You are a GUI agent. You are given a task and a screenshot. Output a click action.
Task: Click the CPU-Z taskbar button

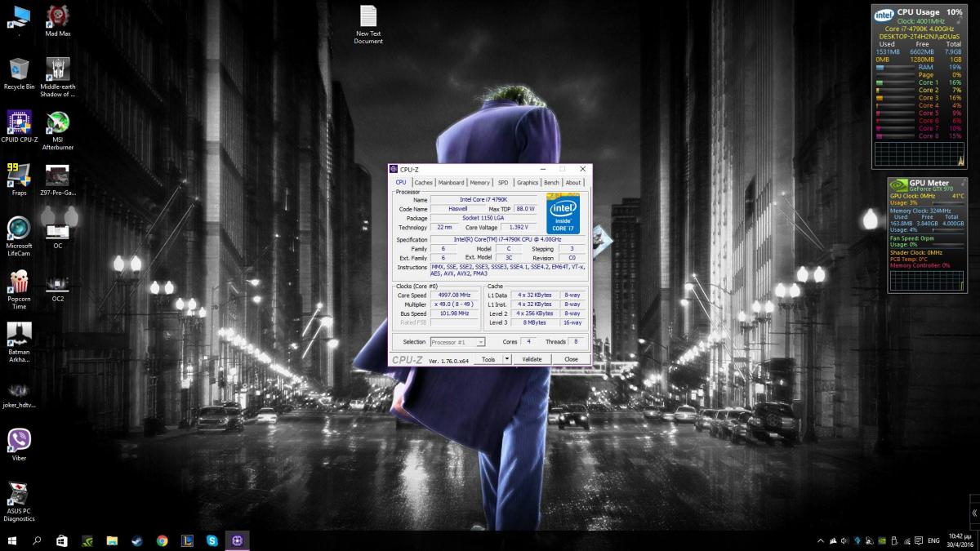tap(238, 540)
